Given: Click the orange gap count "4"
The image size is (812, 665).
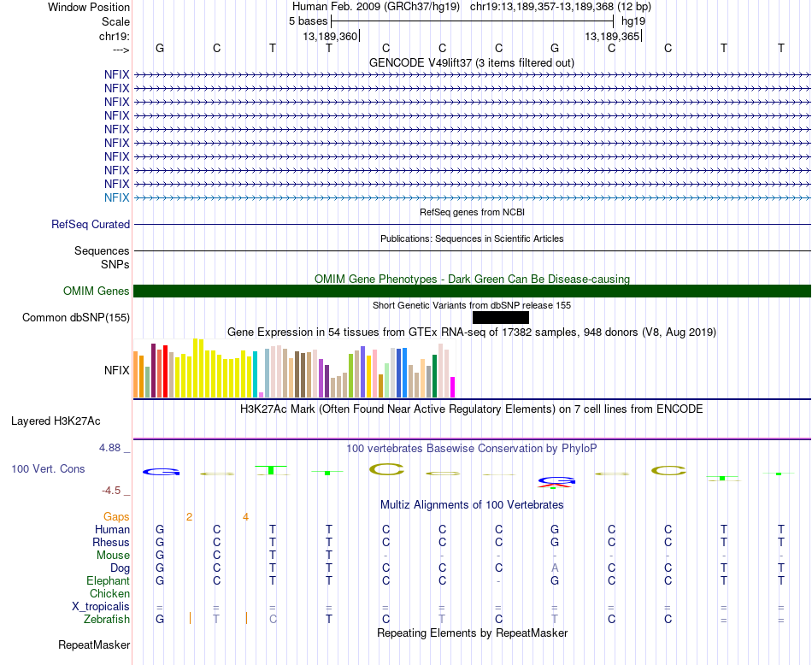Looking at the screenshot, I should pos(246,517).
